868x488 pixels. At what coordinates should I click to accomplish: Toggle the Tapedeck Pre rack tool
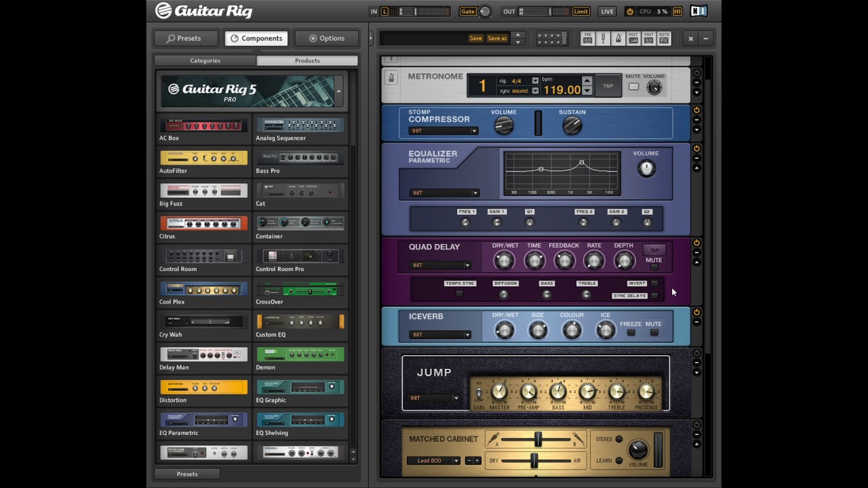tap(588, 39)
